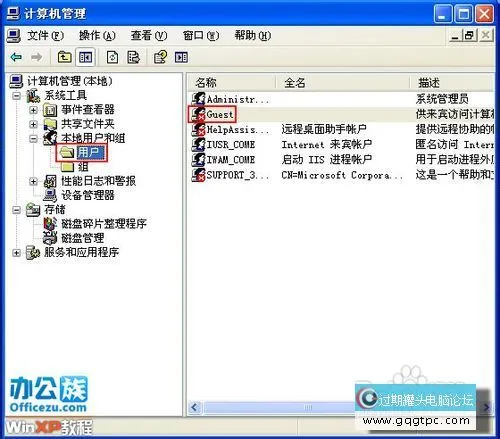Screen dimensions: 500x439
Task: Sort by the 名称 column header
Action: click(x=231, y=82)
